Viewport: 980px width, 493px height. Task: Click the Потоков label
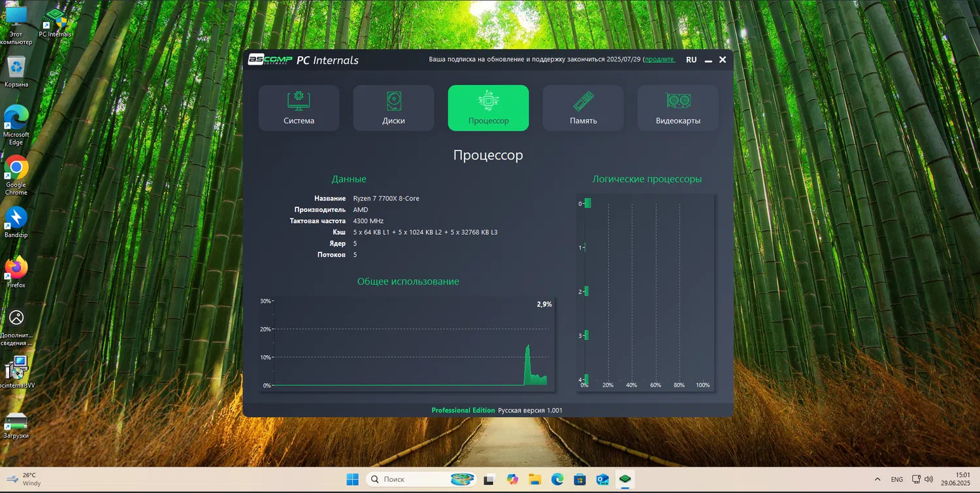pos(332,254)
